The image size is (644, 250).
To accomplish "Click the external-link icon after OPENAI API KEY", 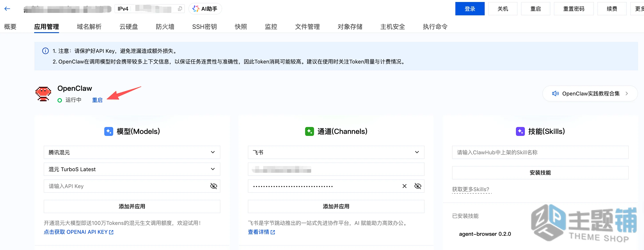I will pos(111,232).
